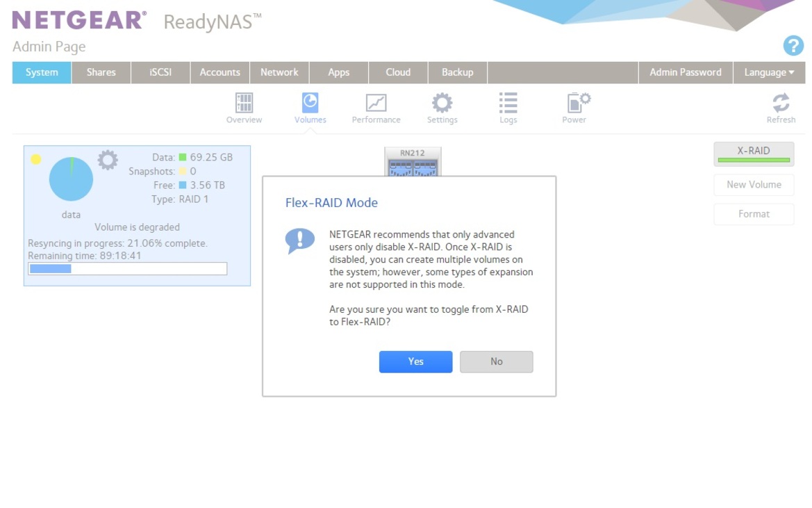Screen dimensions: 812x508
Task: Expand the Language dropdown
Action: (769, 72)
